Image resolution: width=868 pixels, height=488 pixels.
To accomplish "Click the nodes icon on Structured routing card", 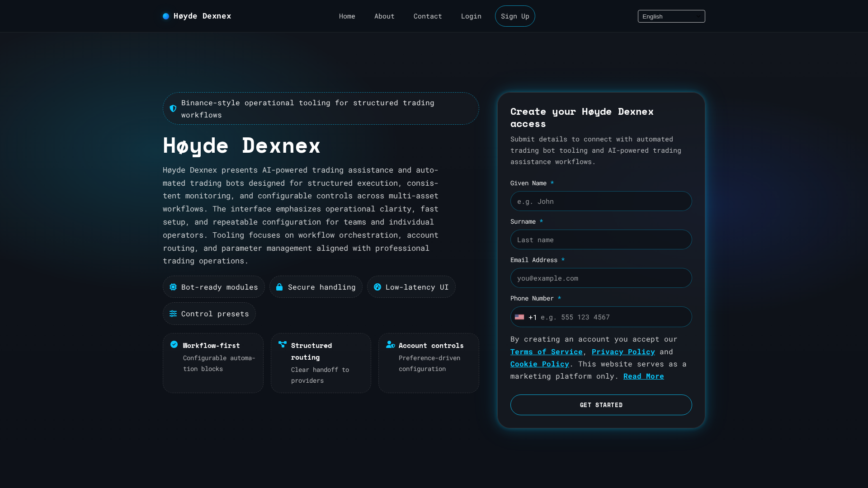I will 283,344.
